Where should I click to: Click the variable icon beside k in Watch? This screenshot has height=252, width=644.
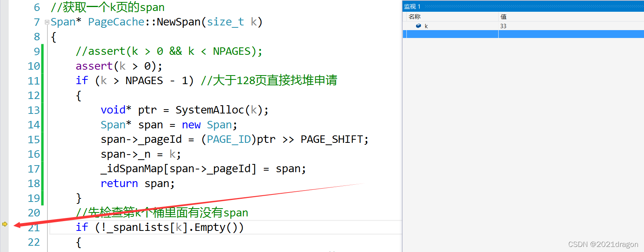pyautogui.click(x=419, y=26)
